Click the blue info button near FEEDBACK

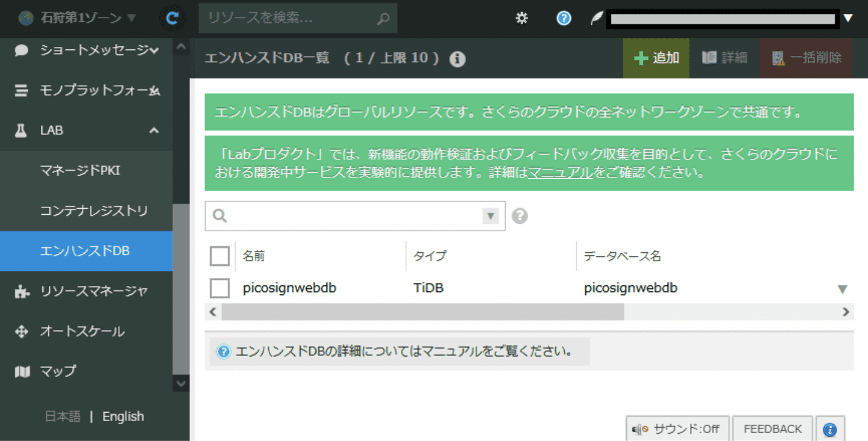click(830, 429)
